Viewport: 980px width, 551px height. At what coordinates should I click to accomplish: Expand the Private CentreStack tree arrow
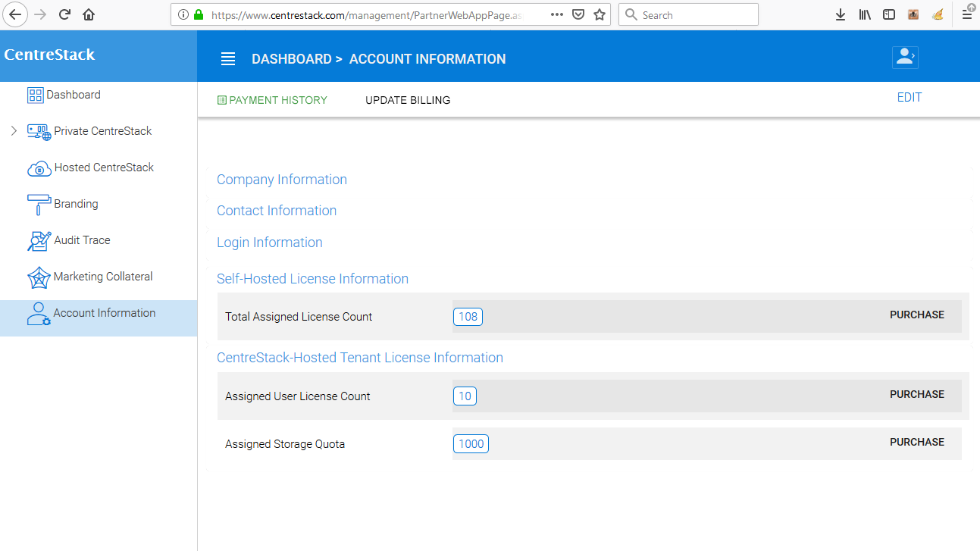14,131
